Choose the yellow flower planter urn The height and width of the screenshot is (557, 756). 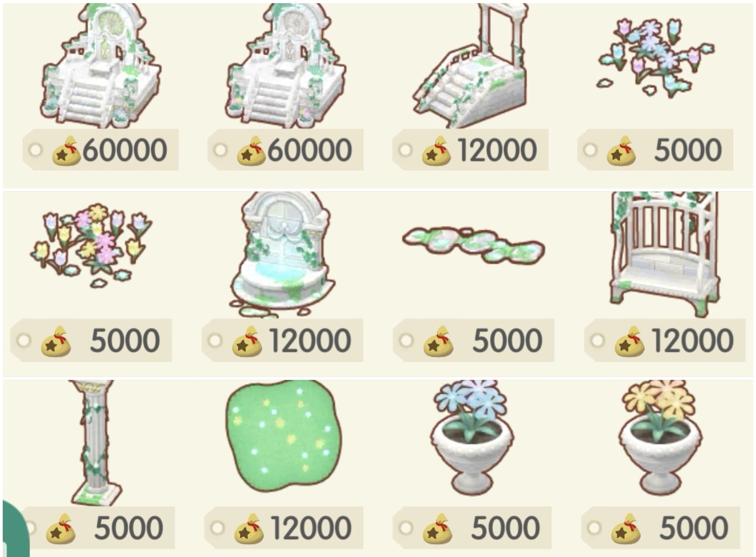tap(660, 437)
